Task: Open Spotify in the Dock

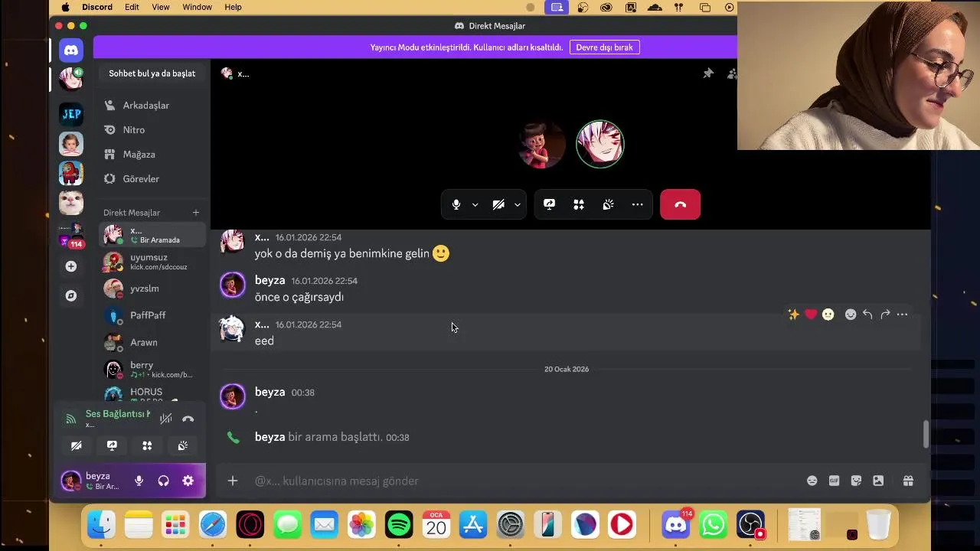Action: 398,525
